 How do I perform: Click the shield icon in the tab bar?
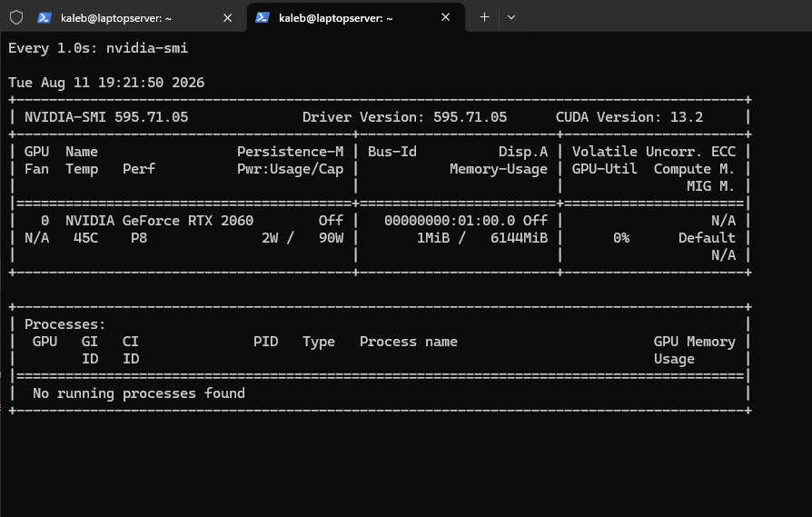point(16,17)
